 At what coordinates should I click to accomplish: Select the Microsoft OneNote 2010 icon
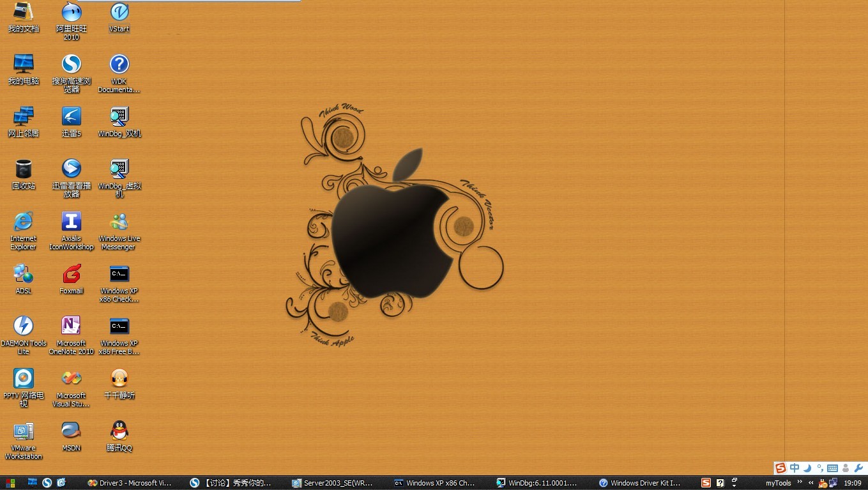[72, 335]
